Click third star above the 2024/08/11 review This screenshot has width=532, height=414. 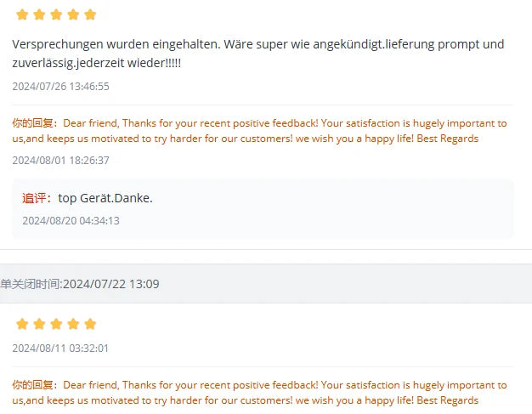coord(56,324)
